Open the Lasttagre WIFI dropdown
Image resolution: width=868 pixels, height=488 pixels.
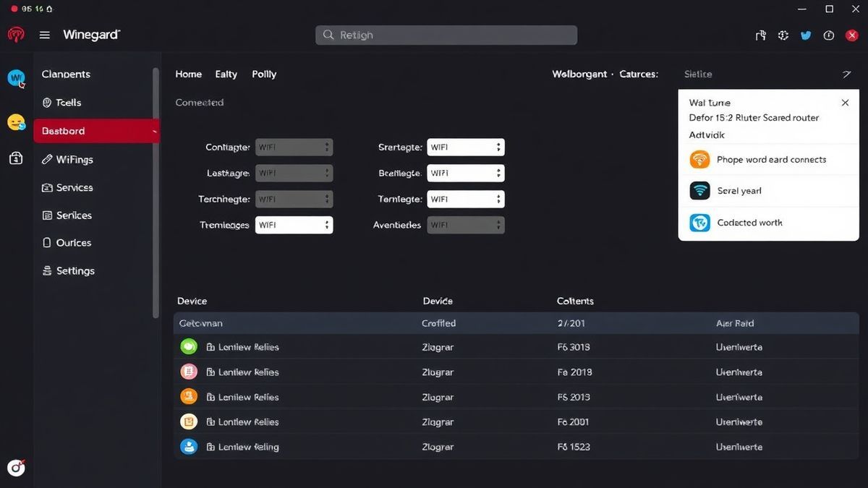pos(294,173)
